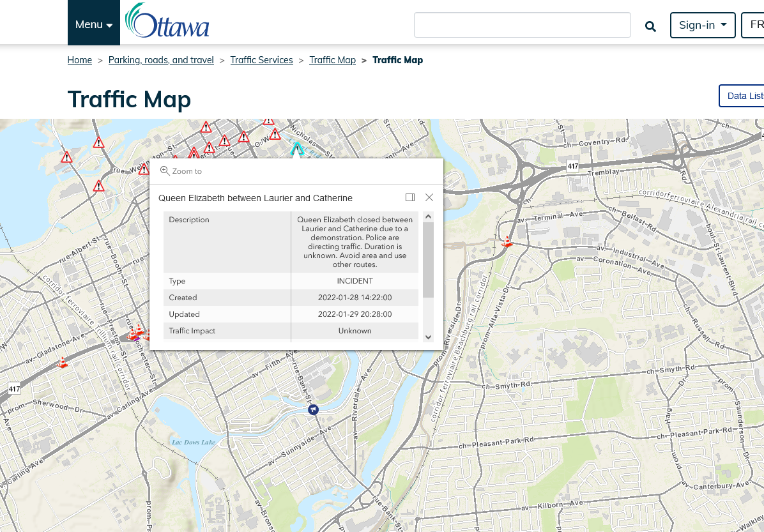Click the 2022-01-29 20:28:00 value
This screenshot has width=764, height=532.
355,314
